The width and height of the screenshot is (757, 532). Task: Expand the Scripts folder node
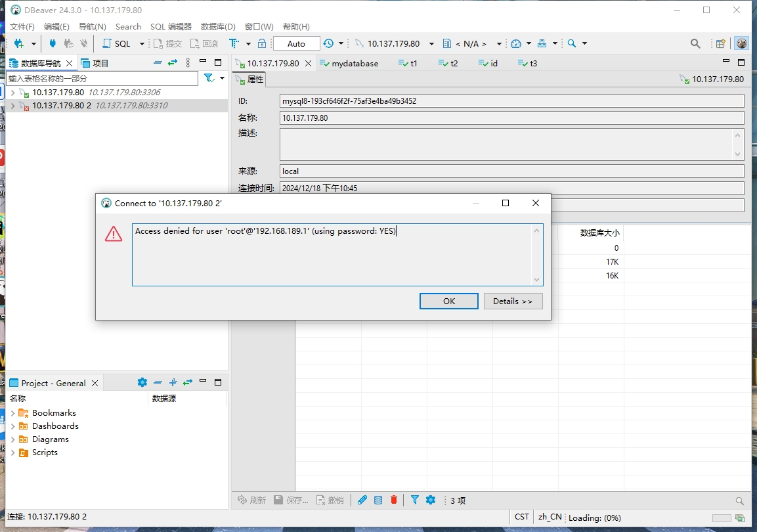[12, 453]
